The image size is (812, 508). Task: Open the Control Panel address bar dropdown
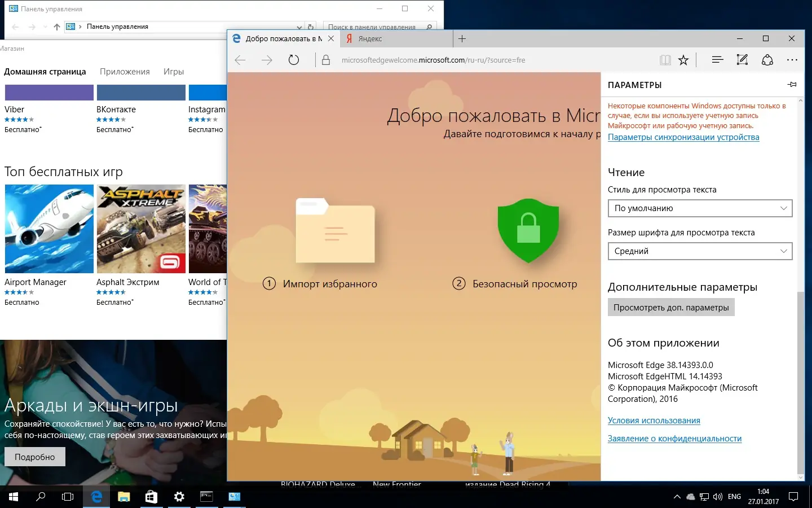pos(299,26)
